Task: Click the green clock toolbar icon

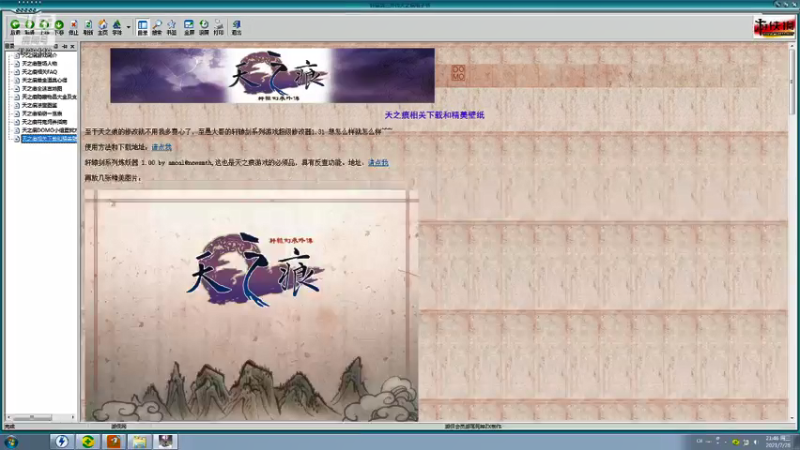Action: click(x=204, y=27)
